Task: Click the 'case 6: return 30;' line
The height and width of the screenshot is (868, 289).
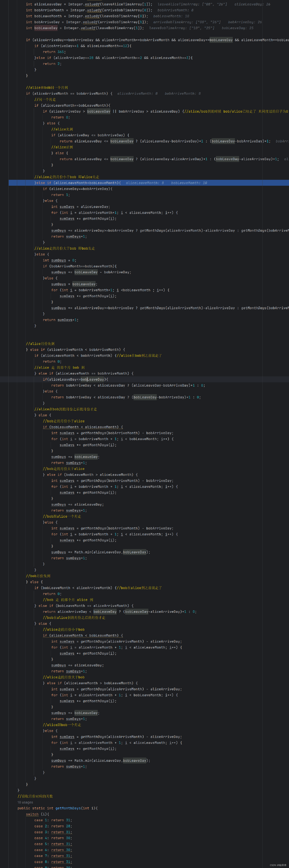Action: 53,850
